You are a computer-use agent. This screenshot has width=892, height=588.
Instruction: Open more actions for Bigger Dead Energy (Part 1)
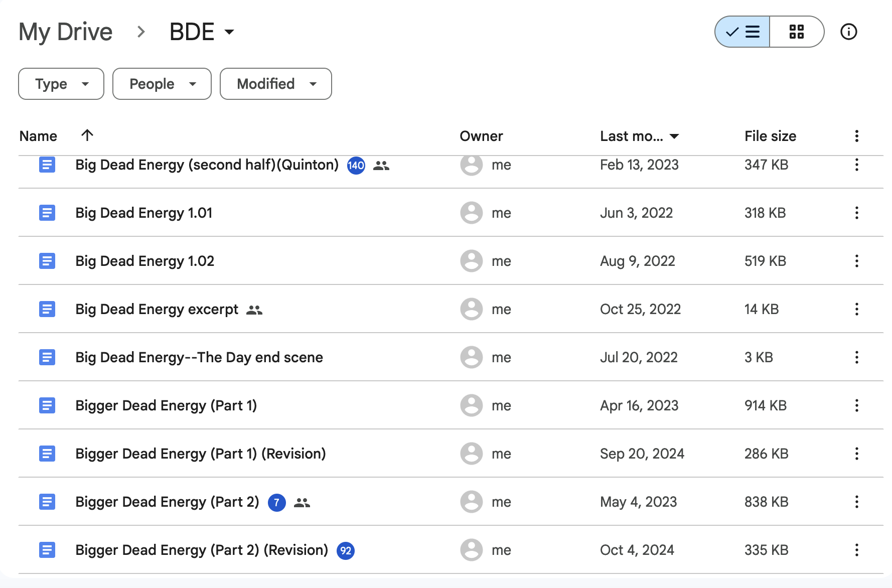coord(856,406)
